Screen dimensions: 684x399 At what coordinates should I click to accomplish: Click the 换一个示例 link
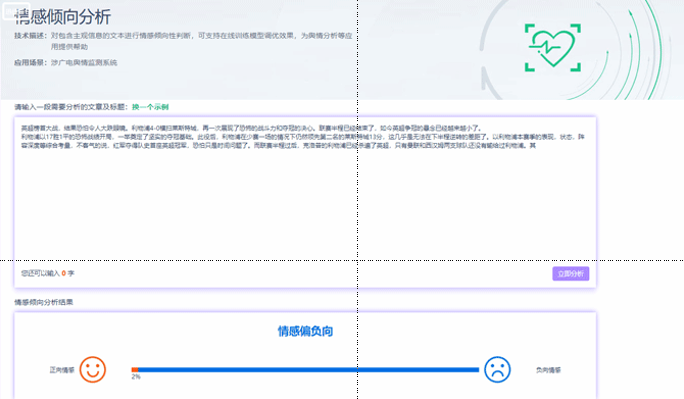pyautogui.click(x=150, y=107)
